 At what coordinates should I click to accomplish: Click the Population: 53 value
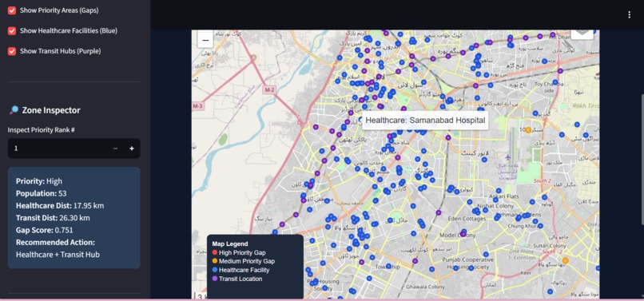point(62,193)
